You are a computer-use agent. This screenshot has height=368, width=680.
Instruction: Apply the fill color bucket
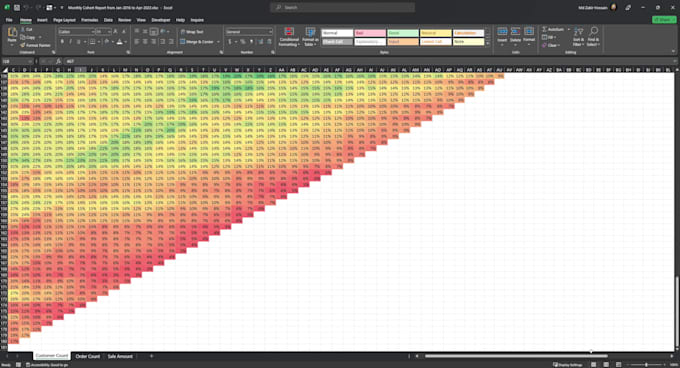107,42
